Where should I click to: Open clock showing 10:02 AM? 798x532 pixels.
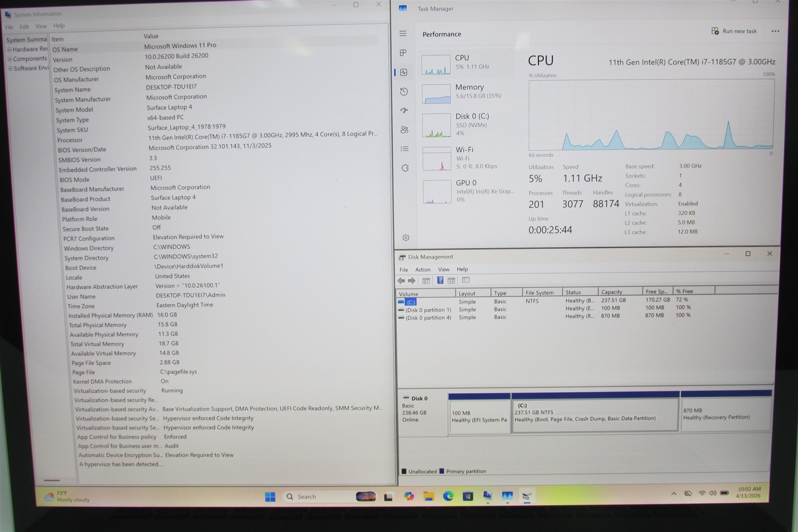click(x=749, y=493)
